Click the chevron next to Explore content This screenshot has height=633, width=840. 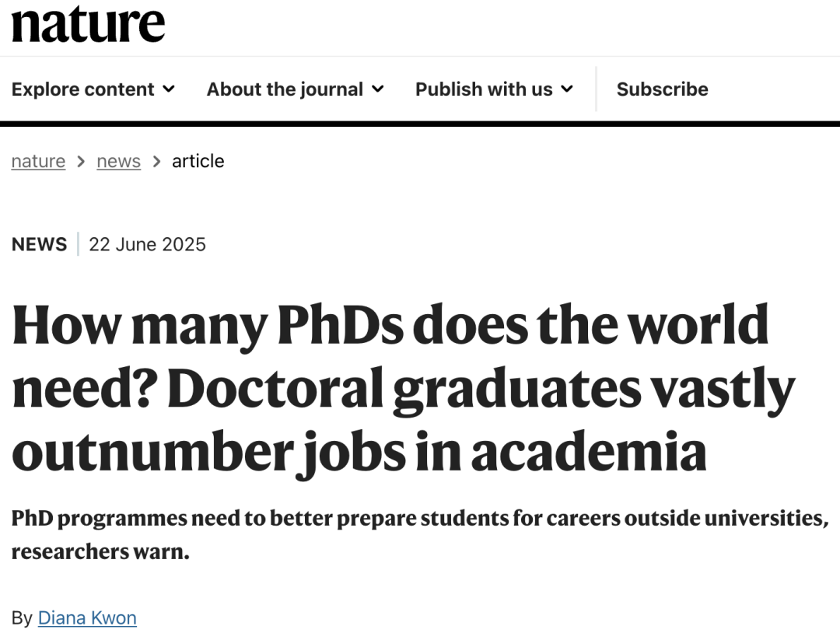169,89
